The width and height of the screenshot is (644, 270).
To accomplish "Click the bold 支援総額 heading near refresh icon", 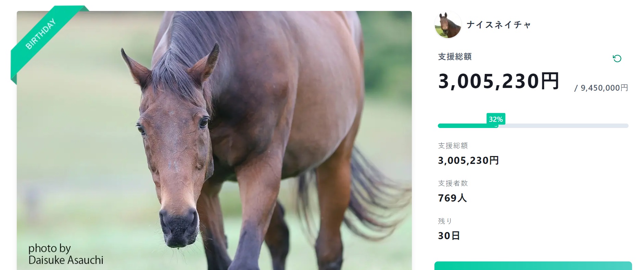I will [455, 57].
